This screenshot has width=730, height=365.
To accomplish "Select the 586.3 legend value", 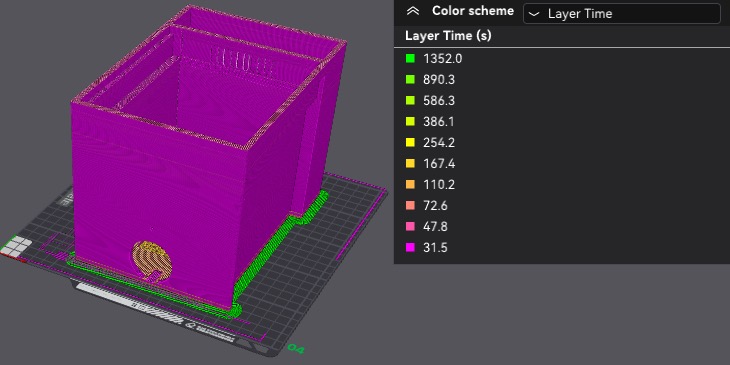I will point(439,101).
